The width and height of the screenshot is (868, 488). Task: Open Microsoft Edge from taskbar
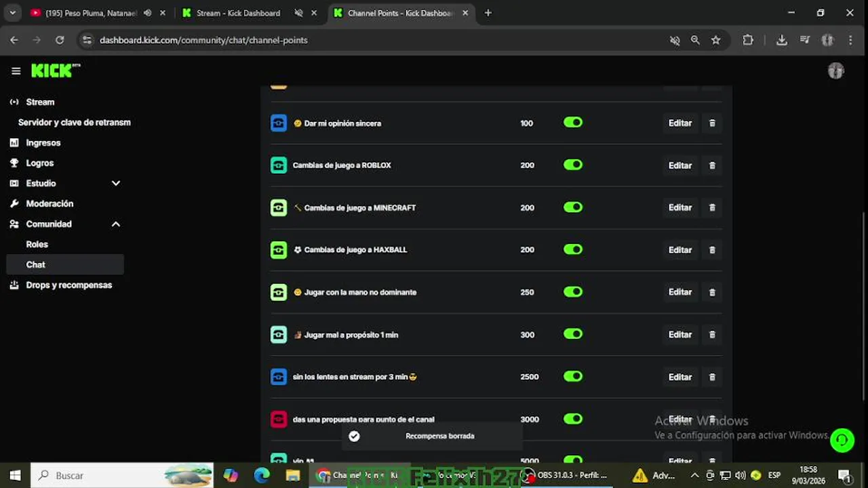point(262,475)
